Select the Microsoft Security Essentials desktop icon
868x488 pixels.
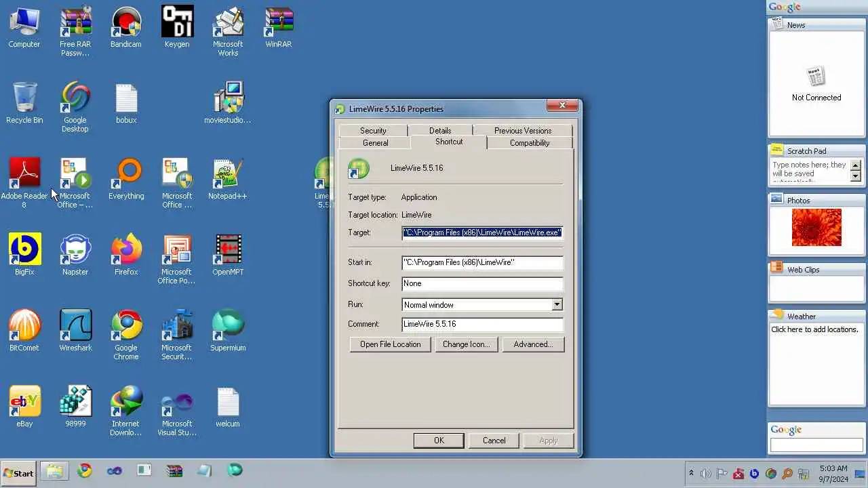[x=177, y=336]
